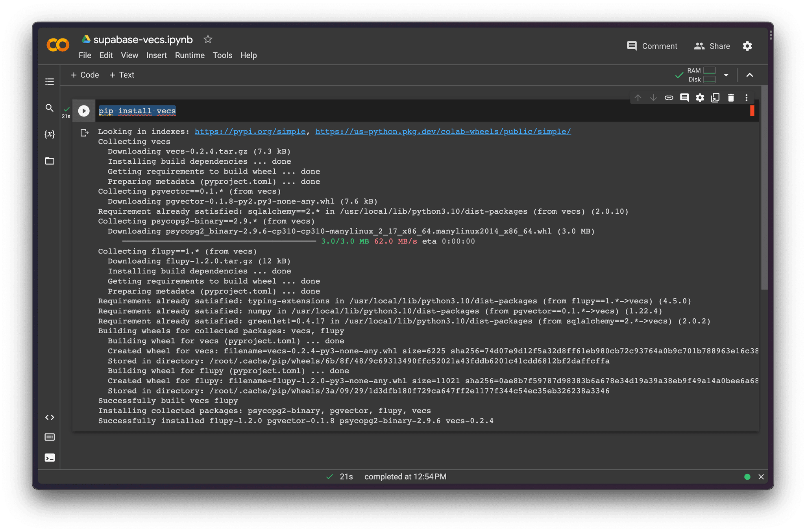
Task: Open the Runtime menu
Action: click(189, 55)
